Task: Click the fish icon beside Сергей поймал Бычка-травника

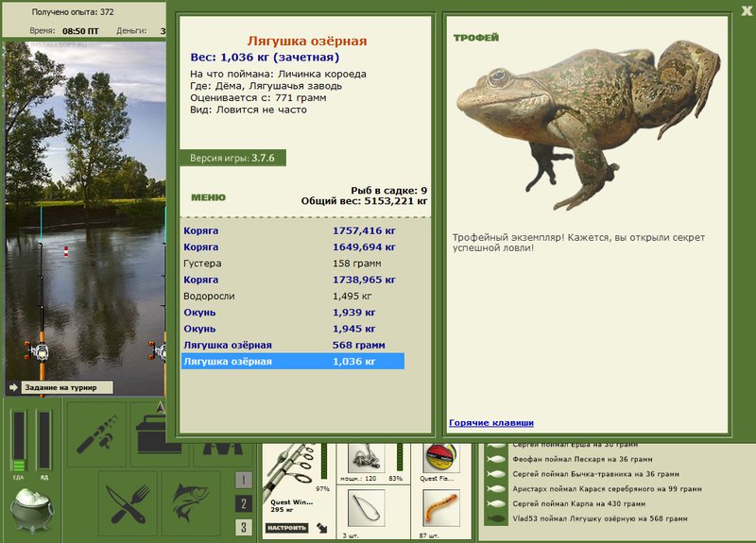Action: (x=495, y=474)
